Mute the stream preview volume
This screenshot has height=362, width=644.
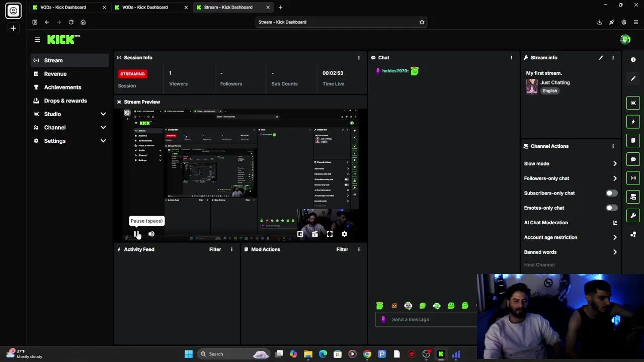(x=151, y=234)
